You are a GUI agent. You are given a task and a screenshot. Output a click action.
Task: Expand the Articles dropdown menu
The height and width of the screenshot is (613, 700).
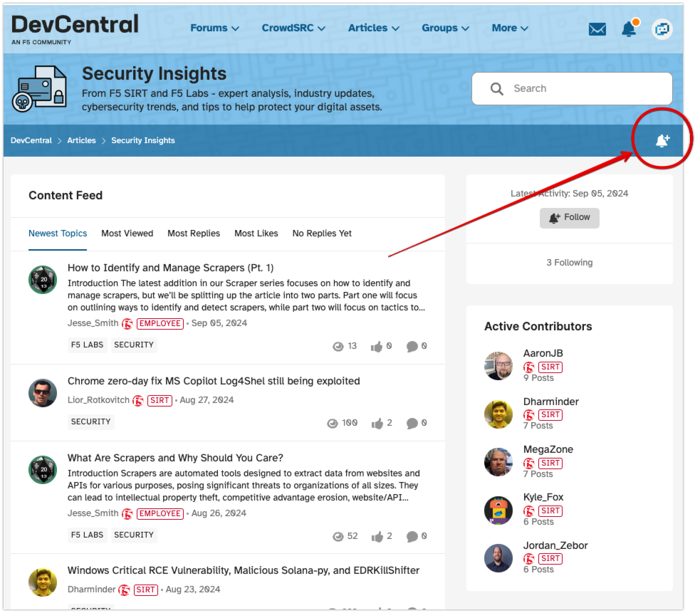click(373, 28)
